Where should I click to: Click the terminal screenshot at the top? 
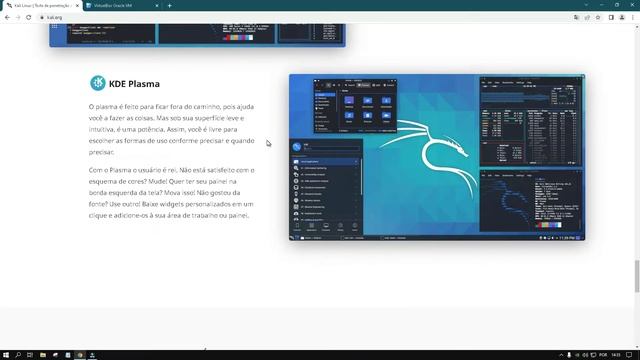point(198,35)
